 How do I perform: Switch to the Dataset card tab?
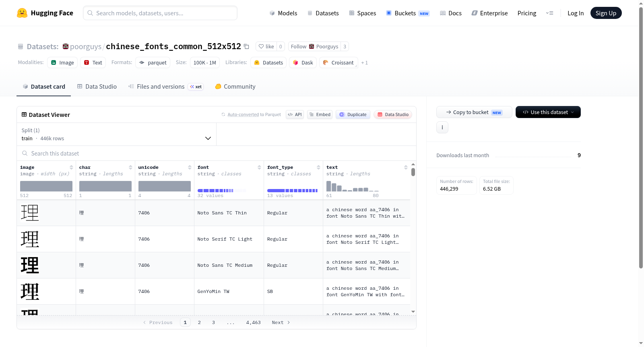pos(43,87)
